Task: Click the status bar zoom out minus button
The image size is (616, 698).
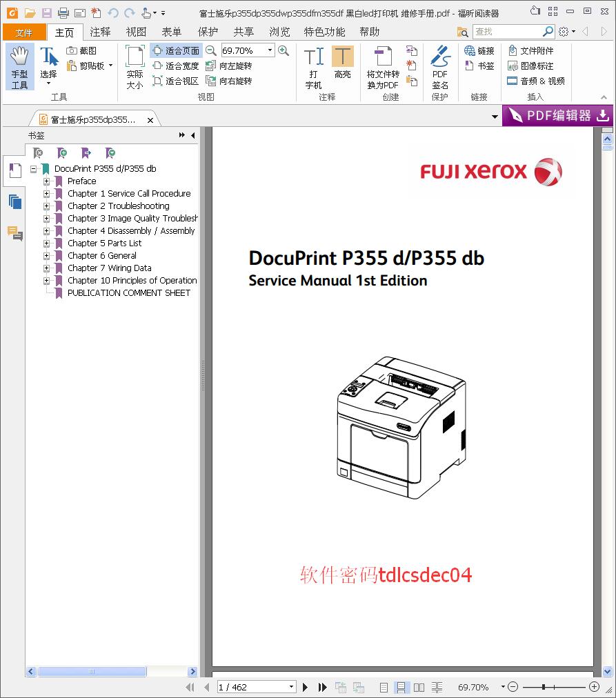Action: click(513, 687)
